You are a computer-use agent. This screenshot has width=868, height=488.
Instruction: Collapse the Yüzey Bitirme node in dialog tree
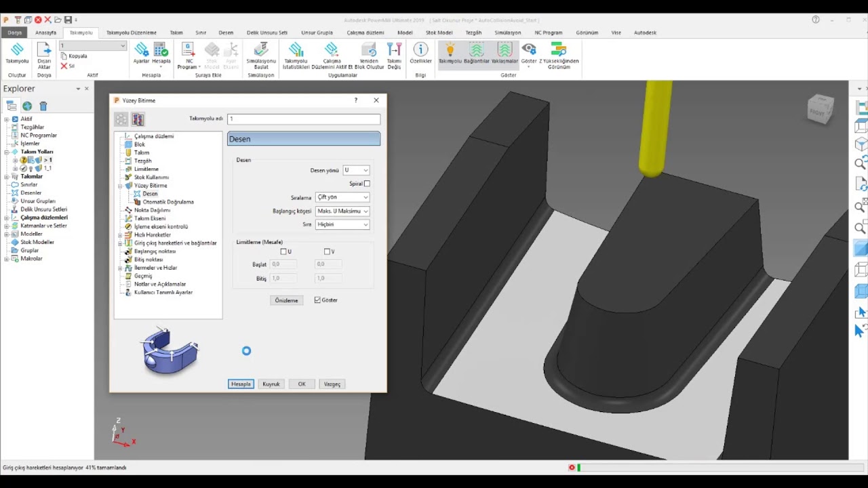pyautogui.click(x=120, y=186)
